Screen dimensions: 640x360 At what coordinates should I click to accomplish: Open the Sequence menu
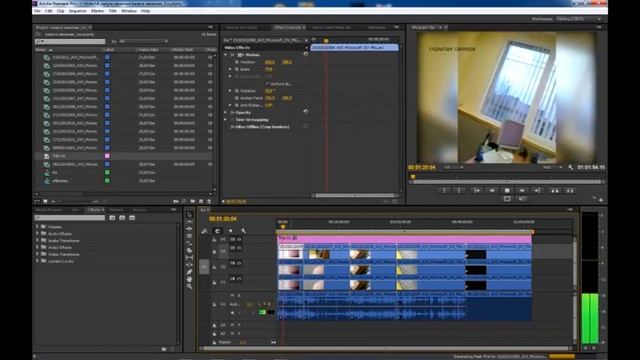click(x=77, y=11)
